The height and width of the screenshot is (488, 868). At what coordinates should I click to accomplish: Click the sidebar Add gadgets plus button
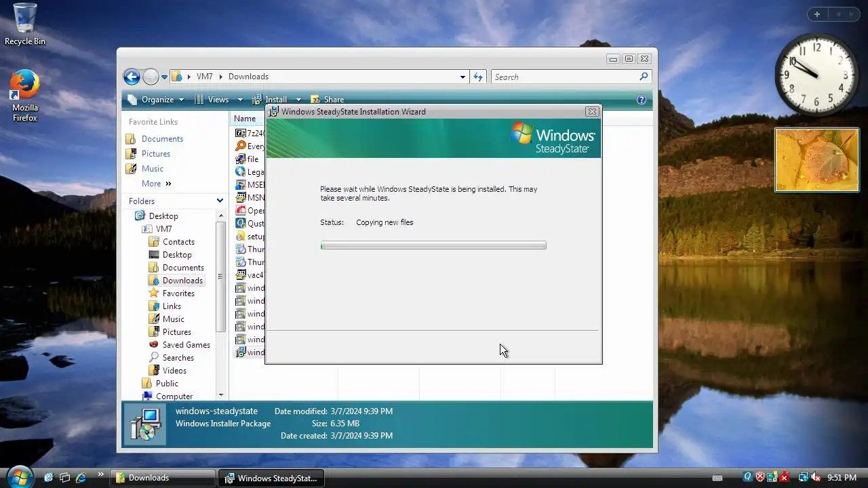[x=817, y=14]
